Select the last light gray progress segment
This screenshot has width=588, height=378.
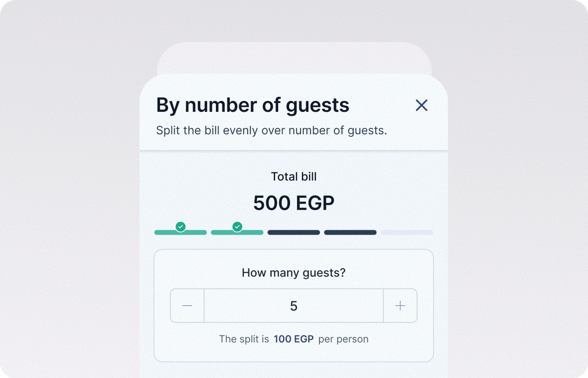407,232
